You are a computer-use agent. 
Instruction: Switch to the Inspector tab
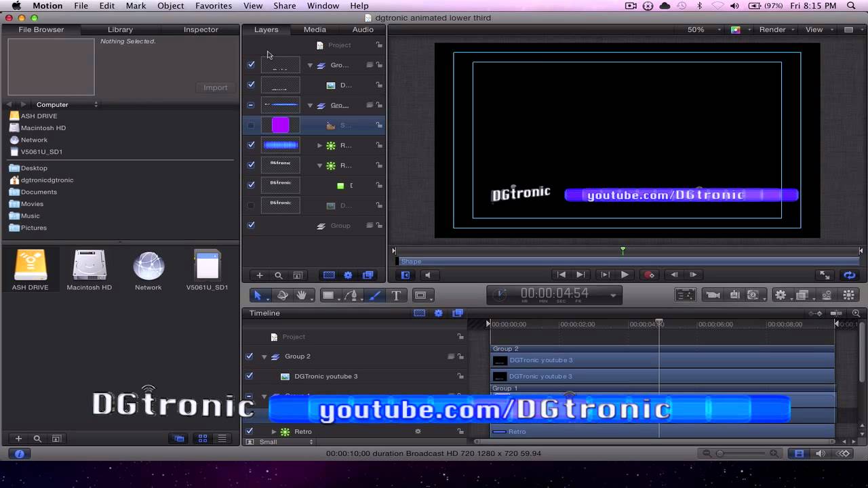click(x=201, y=30)
